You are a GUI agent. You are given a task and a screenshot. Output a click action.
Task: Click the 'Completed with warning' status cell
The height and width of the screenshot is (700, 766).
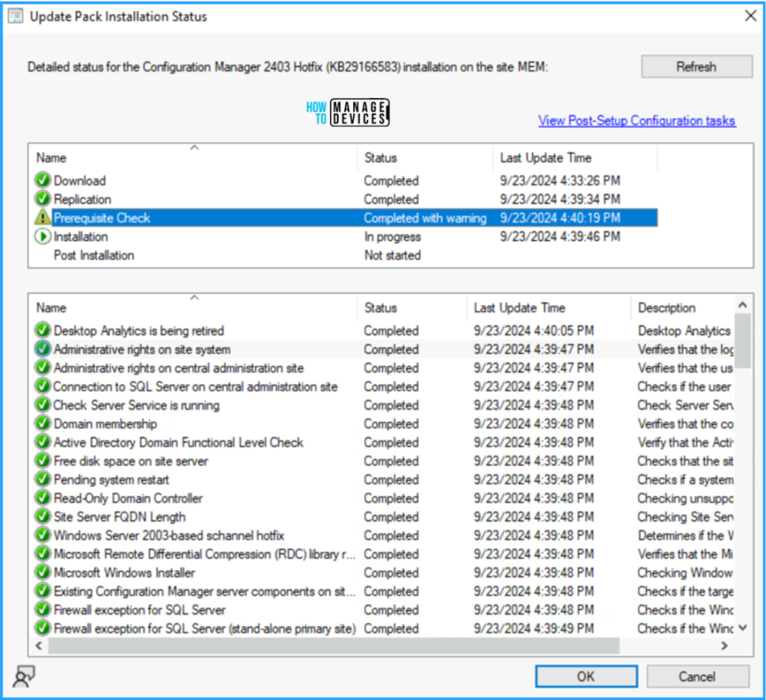[x=425, y=218]
